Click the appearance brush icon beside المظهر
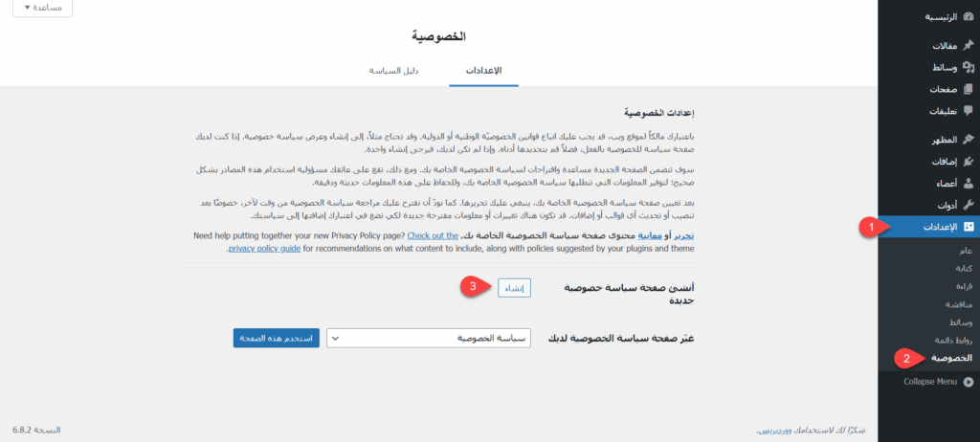The height and width of the screenshot is (442, 980). coord(969,140)
